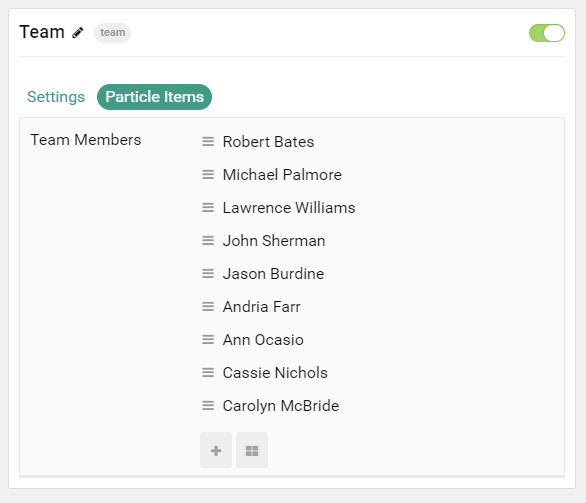
Task: Click drag handle icon for Robert Bates
Action: click(208, 142)
